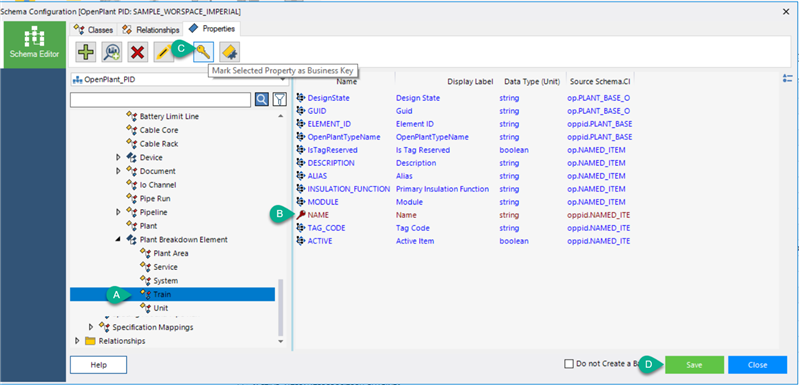Click the red X delete property icon
The image size is (799, 385).
click(138, 52)
